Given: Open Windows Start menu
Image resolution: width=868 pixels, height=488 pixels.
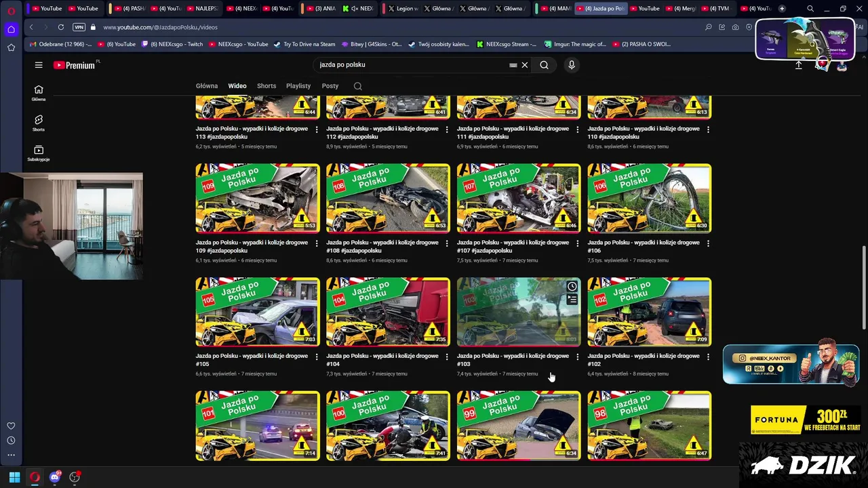Looking at the screenshot, I should coord(14,477).
